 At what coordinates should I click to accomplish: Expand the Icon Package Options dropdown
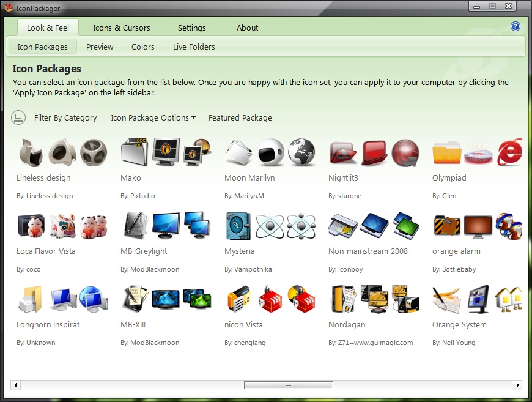(x=153, y=118)
